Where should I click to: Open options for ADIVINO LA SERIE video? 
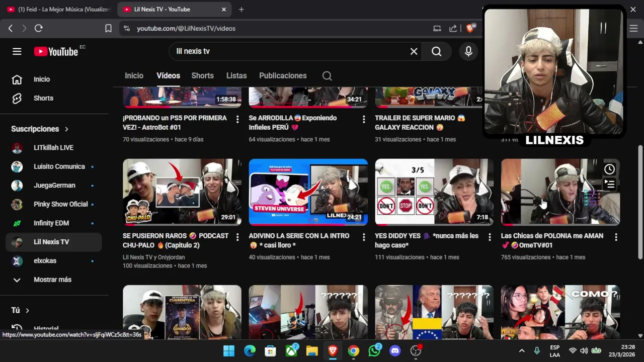[363, 237]
